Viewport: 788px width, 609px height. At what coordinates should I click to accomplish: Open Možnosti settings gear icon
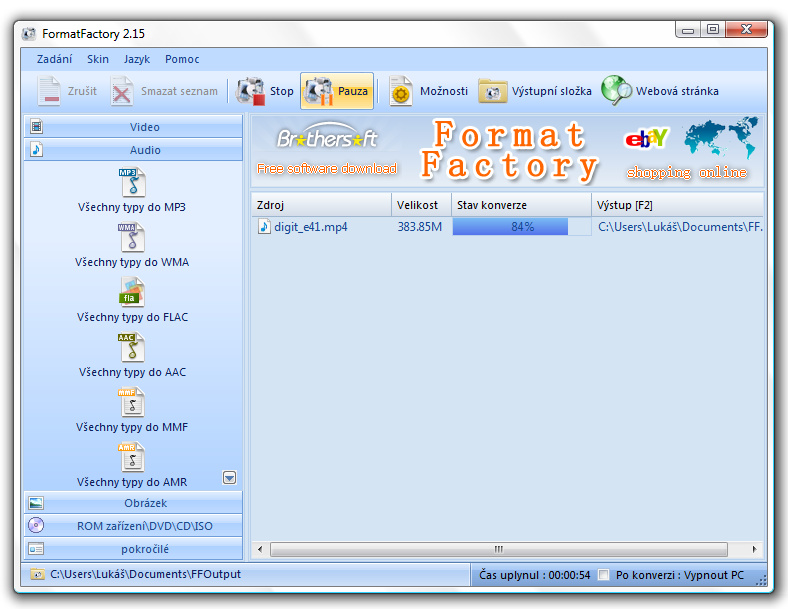401,91
